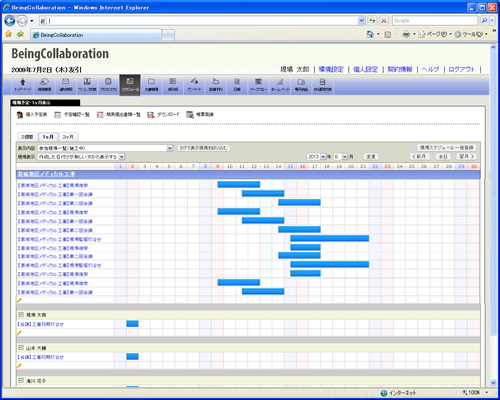
Task: Click 現場 太郎's blue schedule bar on day 2
Action: (x=132, y=324)
